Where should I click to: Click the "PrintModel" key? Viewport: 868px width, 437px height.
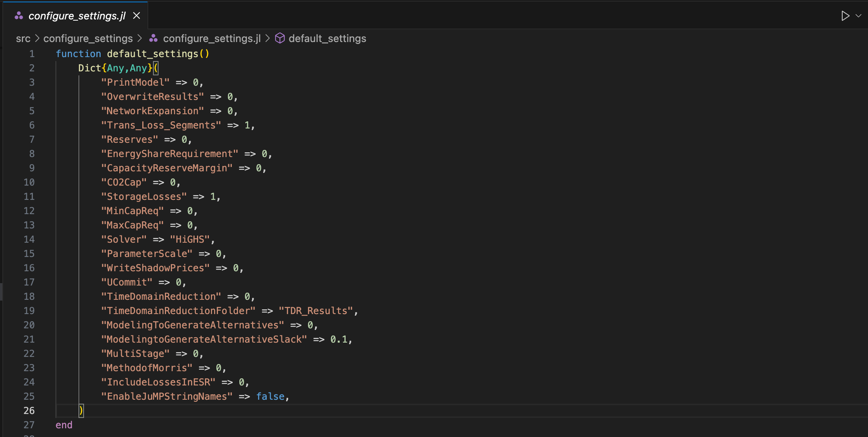(135, 82)
